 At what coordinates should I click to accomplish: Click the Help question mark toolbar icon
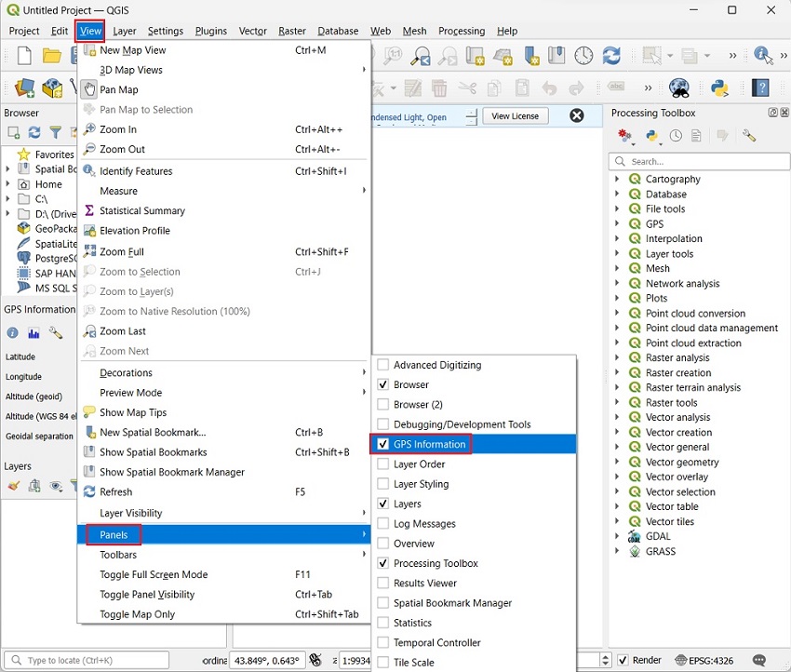[x=761, y=88]
